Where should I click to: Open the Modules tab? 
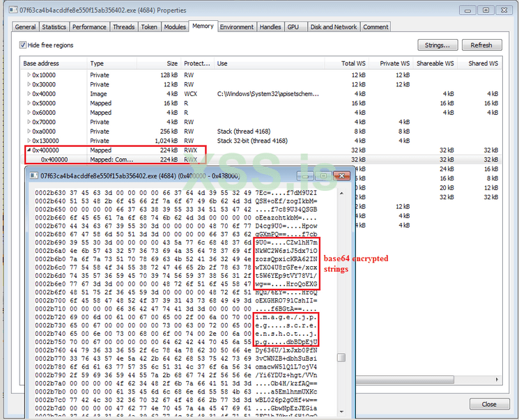pyautogui.click(x=175, y=27)
